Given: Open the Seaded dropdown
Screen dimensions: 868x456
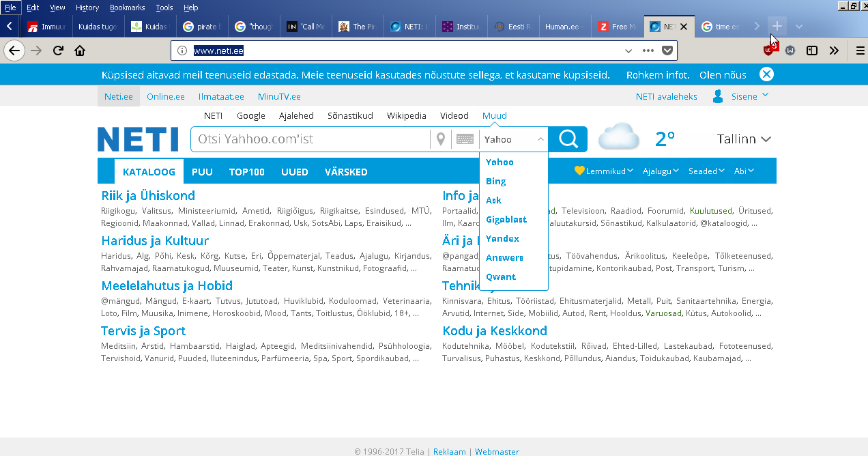Looking at the screenshot, I should tap(706, 171).
